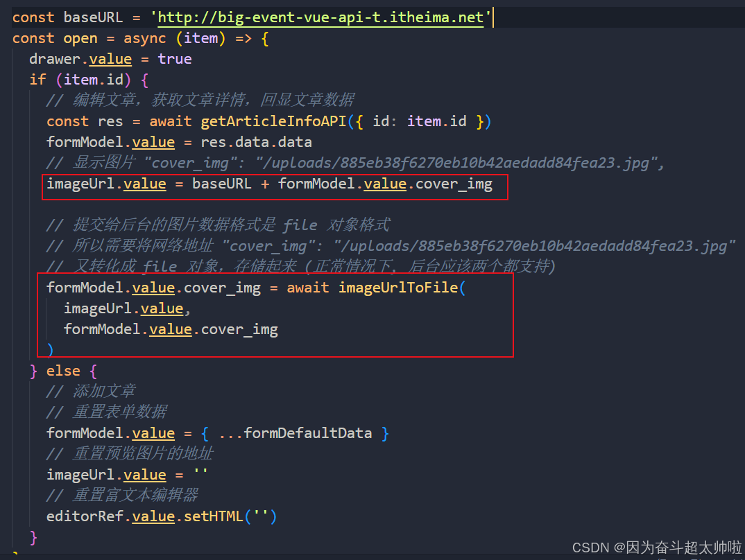Select the 'open' function name
This screenshot has height=560, width=745.
tap(80, 38)
